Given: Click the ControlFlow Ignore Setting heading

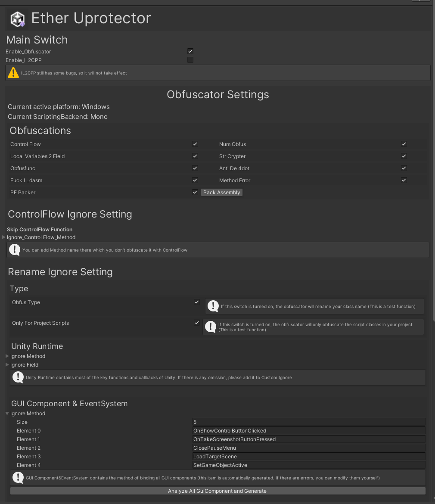Looking at the screenshot, I should [x=70, y=214].
